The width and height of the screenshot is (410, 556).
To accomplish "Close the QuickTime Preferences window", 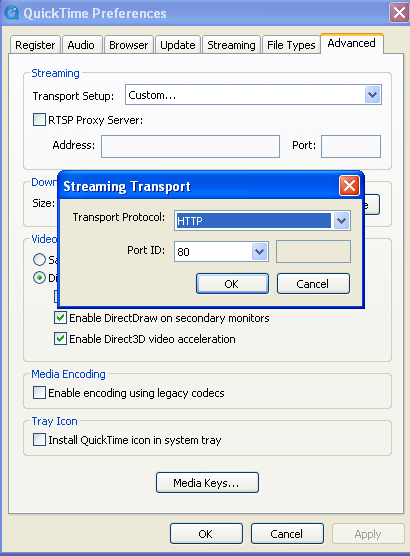I will click(x=399, y=13).
